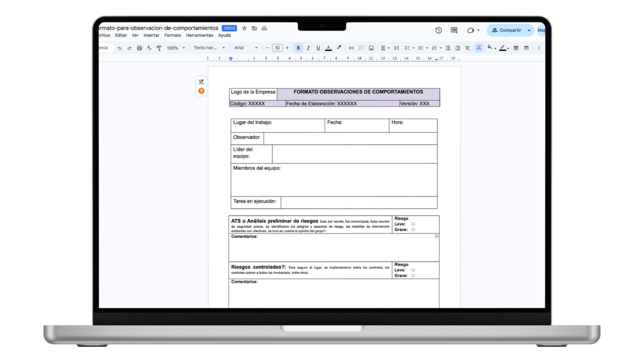Image resolution: width=644 pixels, height=362 pixels.
Task: Clear formatting using the clear formatting icon
Action: [467, 48]
